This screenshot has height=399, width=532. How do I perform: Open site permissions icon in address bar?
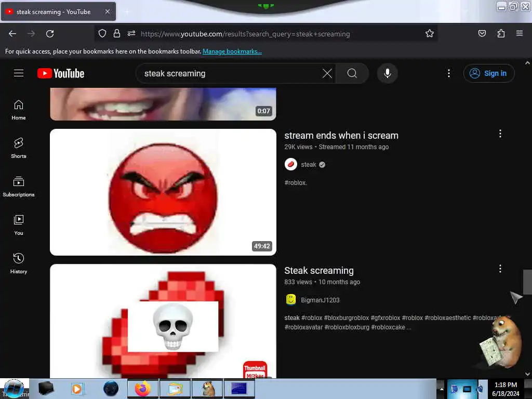point(131,33)
